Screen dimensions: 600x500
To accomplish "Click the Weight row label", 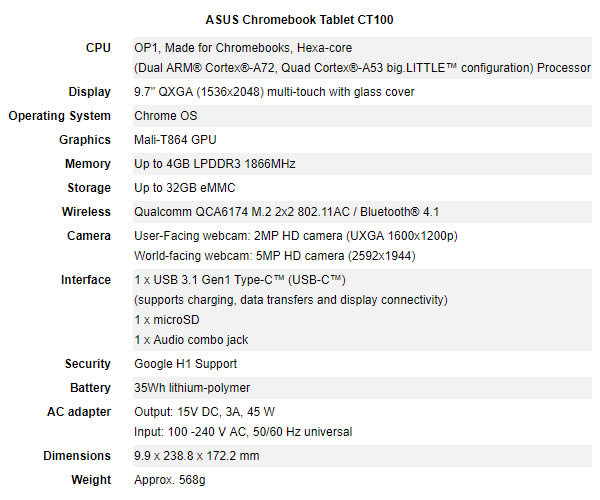I will pos(91,480).
